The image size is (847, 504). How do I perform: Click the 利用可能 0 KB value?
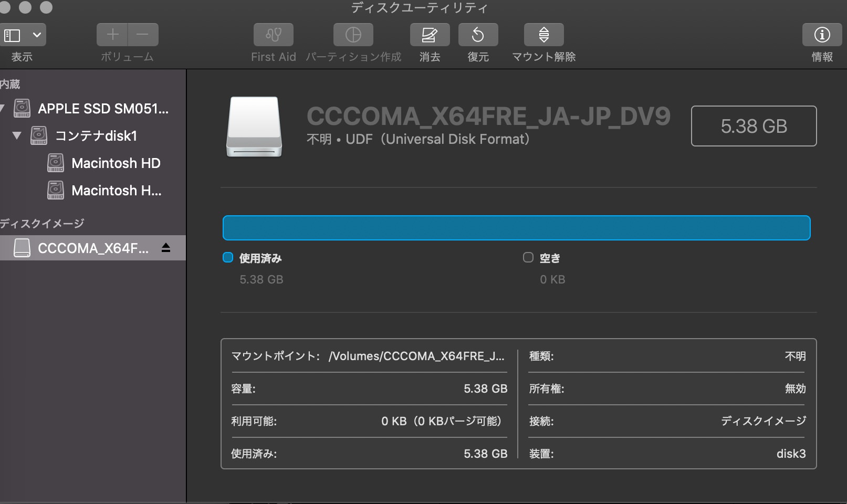(x=441, y=421)
